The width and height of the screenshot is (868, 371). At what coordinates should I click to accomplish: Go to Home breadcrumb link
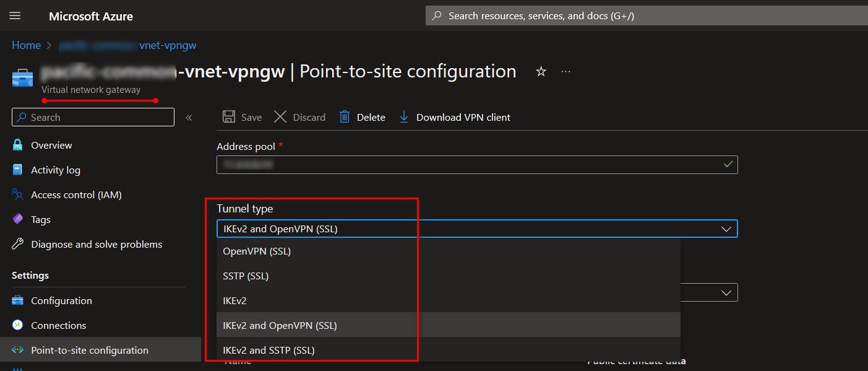tap(26, 45)
